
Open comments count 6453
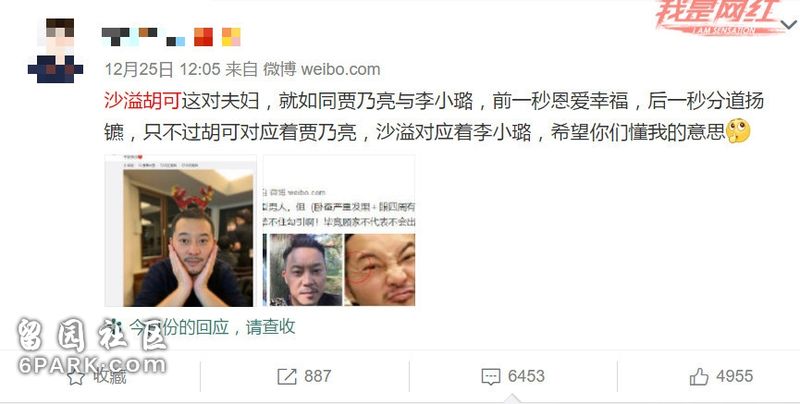pos(526,376)
